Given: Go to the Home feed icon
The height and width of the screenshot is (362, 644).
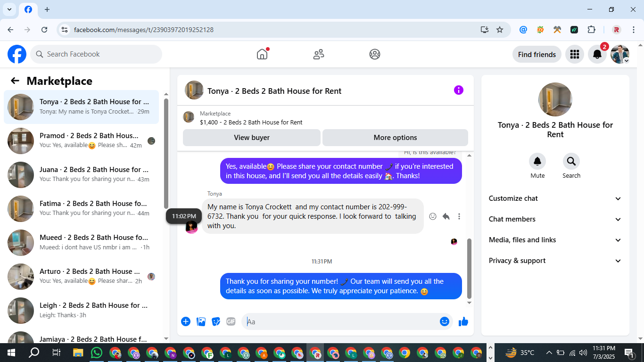Looking at the screenshot, I should pyautogui.click(x=262, y=54).
